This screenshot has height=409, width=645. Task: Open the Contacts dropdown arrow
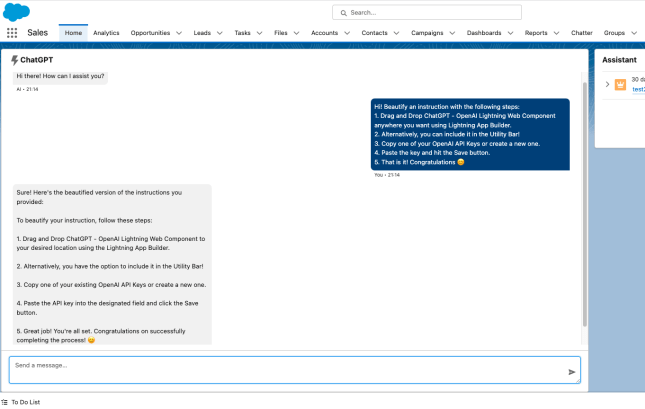click(x=396, y=33)
